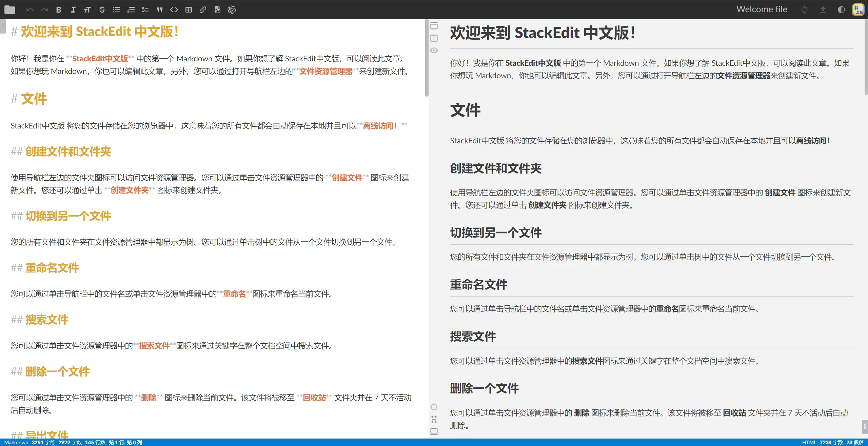Viewport: 868px width, 446px height.
Task: Open the side panel handle at bottom right
Action: pyautogui.click(x=865, y=427)
